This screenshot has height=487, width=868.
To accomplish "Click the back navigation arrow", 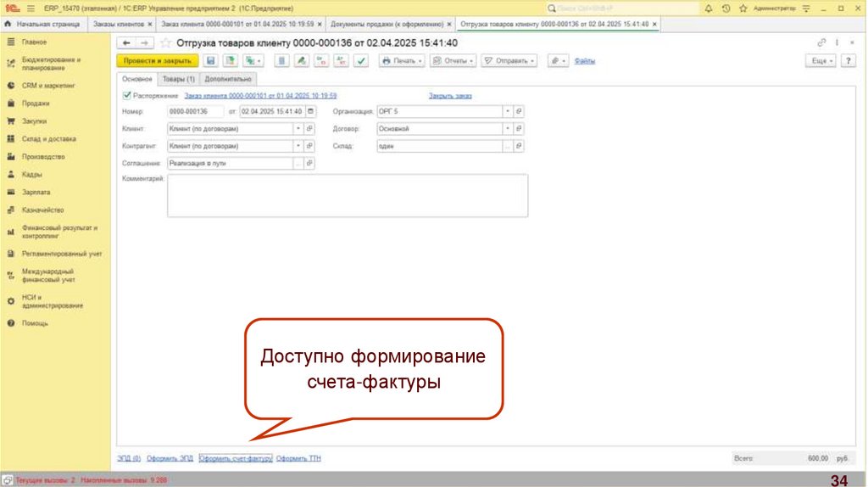I will click(126, 42).
